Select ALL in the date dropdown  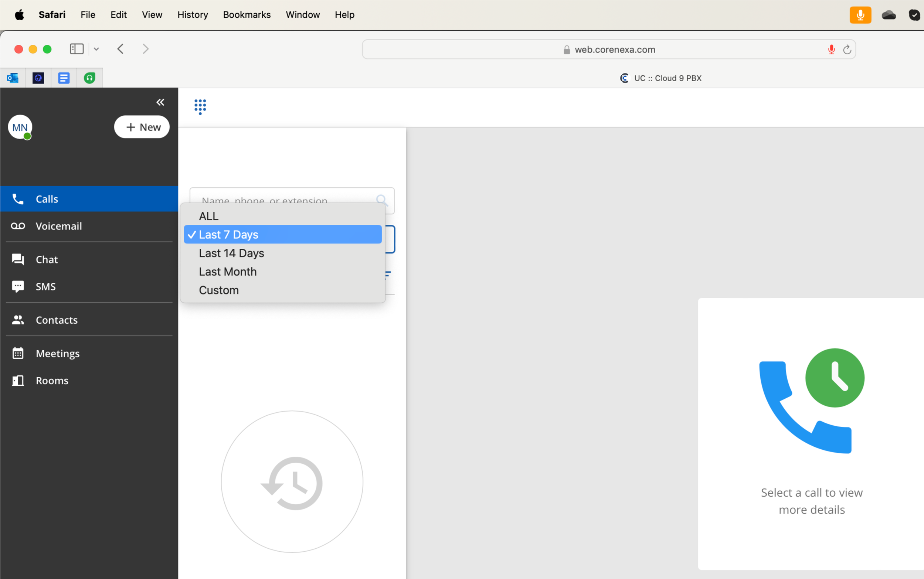pyautogui.click(x=209, y=216)
